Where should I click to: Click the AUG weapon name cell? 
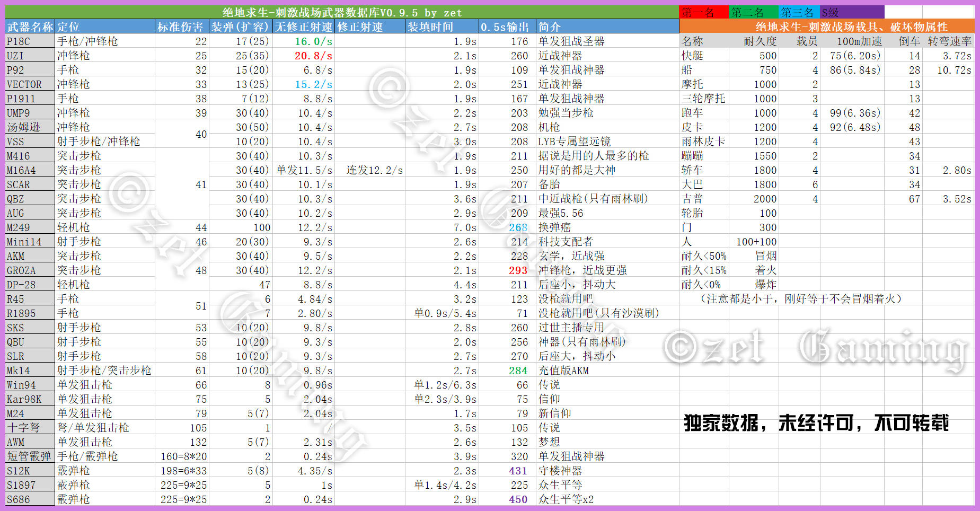coord(30,213)
